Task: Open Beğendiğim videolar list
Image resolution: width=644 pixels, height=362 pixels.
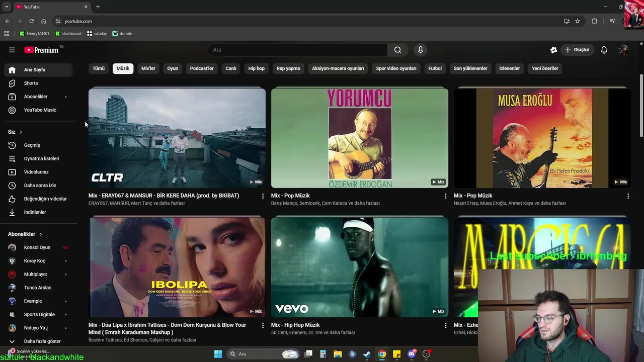Action: 38,199
